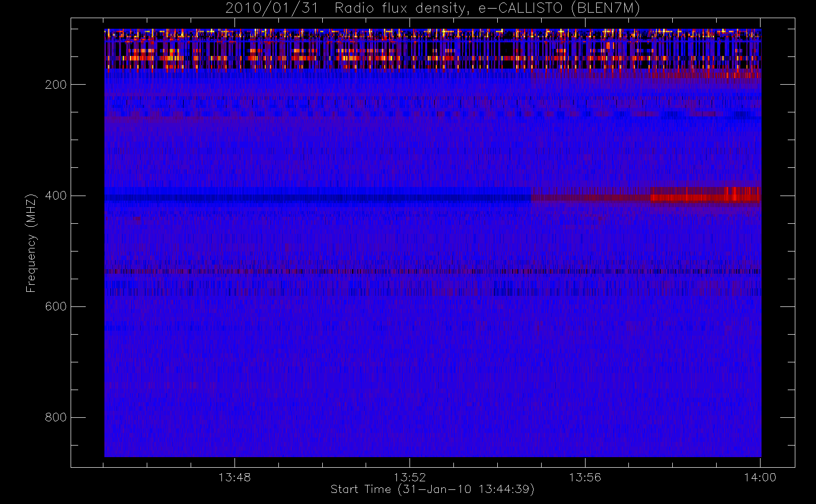Click the 'Start Time (31-Jan-10 13:44:39)' label
This screenshot has height=504, width=816.
point(432,489)
